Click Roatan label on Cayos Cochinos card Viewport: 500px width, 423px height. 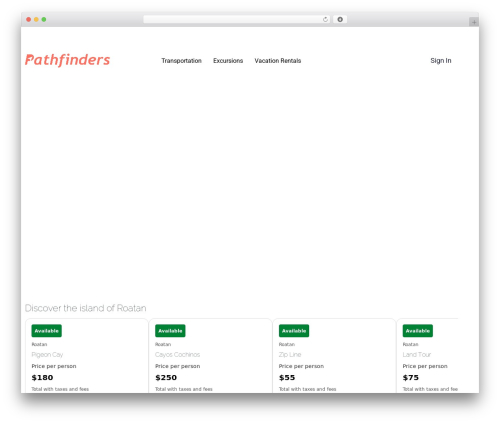(163, 344)
